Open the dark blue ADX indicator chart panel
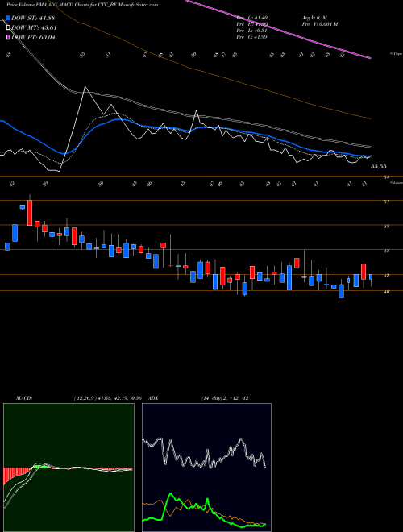 (206, 468)
